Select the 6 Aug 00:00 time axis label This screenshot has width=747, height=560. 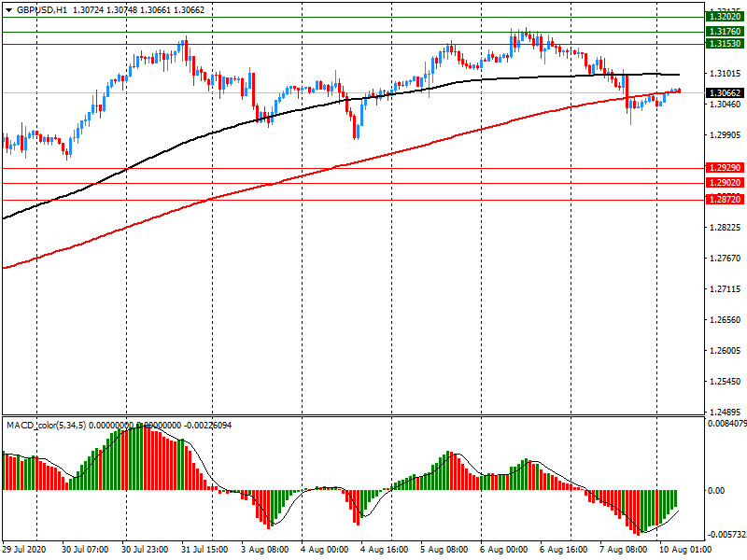(x=503, y=550)
